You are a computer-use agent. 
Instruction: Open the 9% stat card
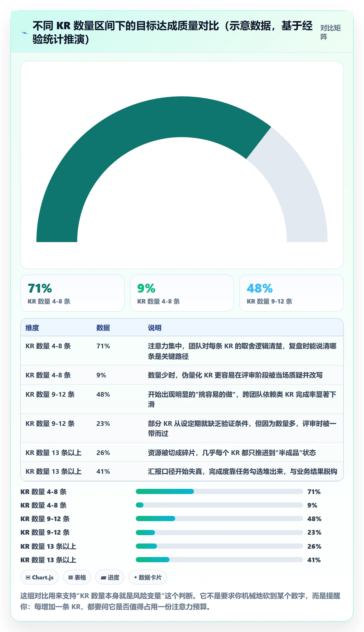[x=182, y=293]
